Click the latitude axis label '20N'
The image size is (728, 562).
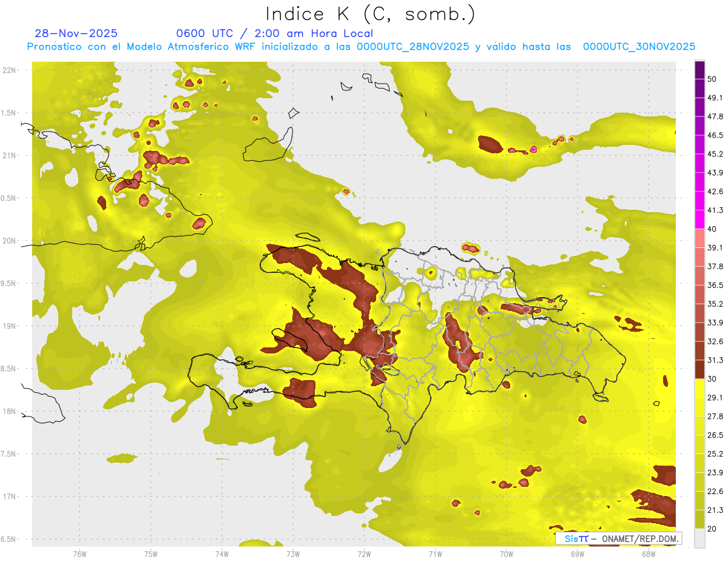click(8, 241)
